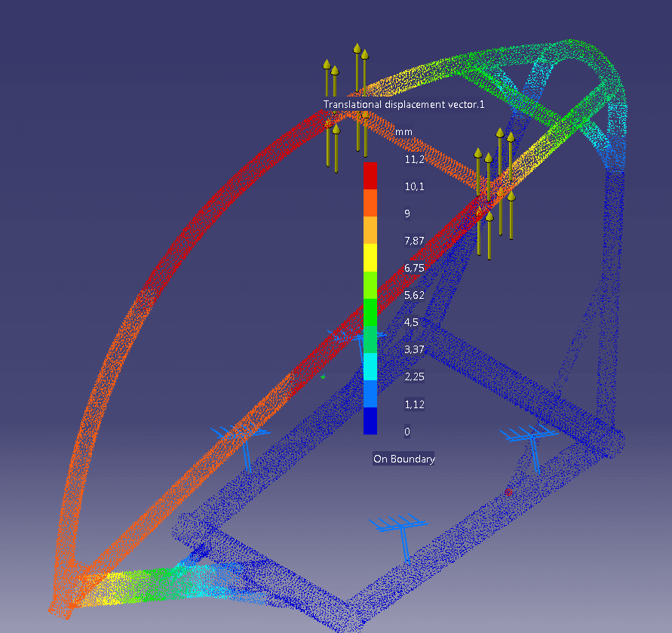
Task: Click the small red marker on base rail
Action: (x=508, y=492)
